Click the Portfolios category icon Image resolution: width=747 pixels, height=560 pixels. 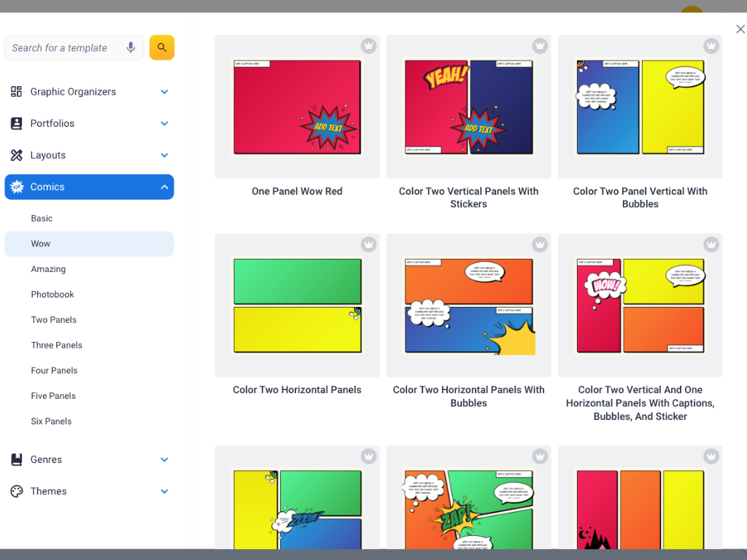[x=17, y=123]
